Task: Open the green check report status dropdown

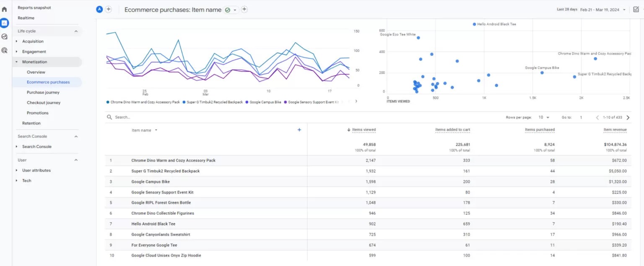Action: (231, 10)
